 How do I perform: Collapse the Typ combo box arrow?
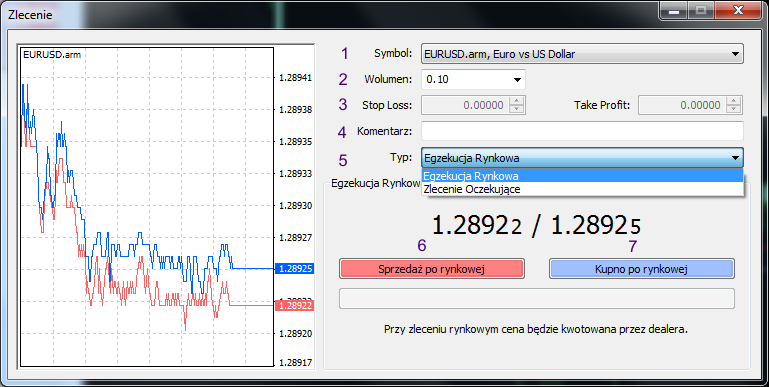click(735, 158)
